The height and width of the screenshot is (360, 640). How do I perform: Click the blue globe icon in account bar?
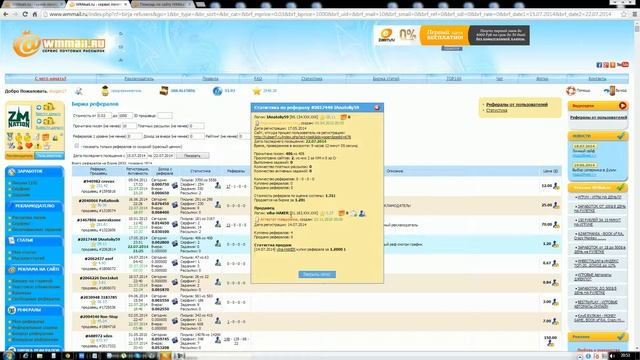click(217, 91)
